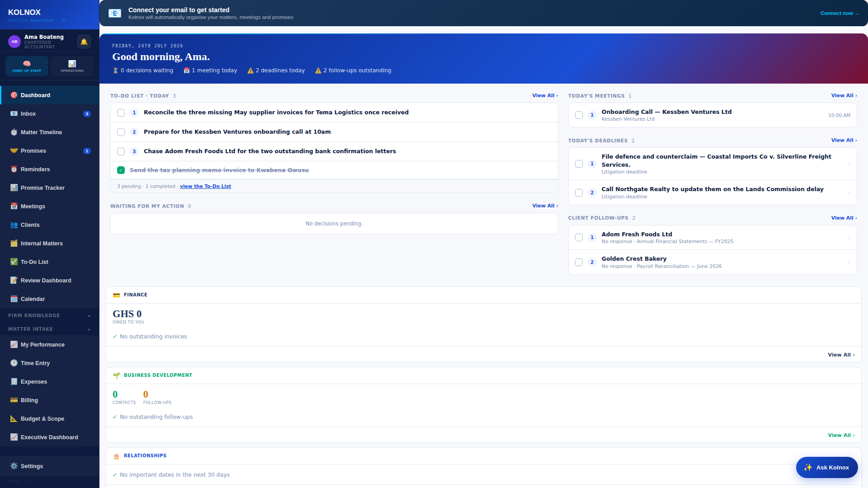The image size is (868, 488).
Task: Click the '2 follow-ups outstanding' summary
Action: pyautogui.click(x=353, y=70)
